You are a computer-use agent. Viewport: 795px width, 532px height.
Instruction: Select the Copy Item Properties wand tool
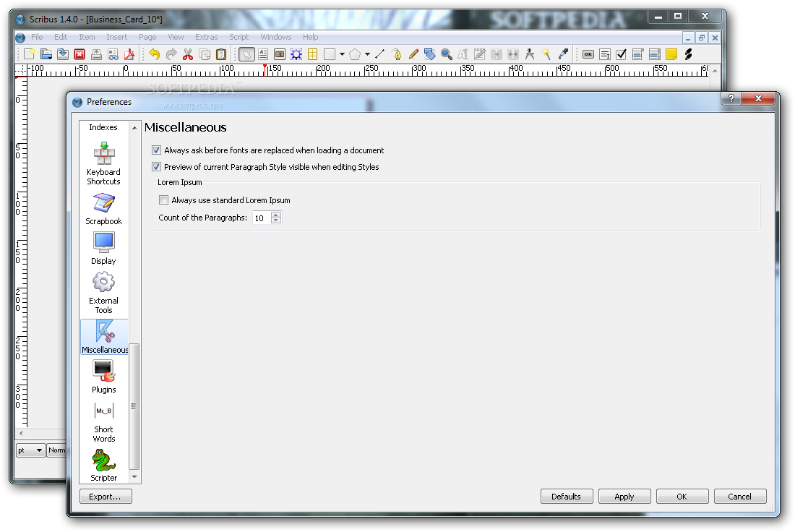click(546, 54)
